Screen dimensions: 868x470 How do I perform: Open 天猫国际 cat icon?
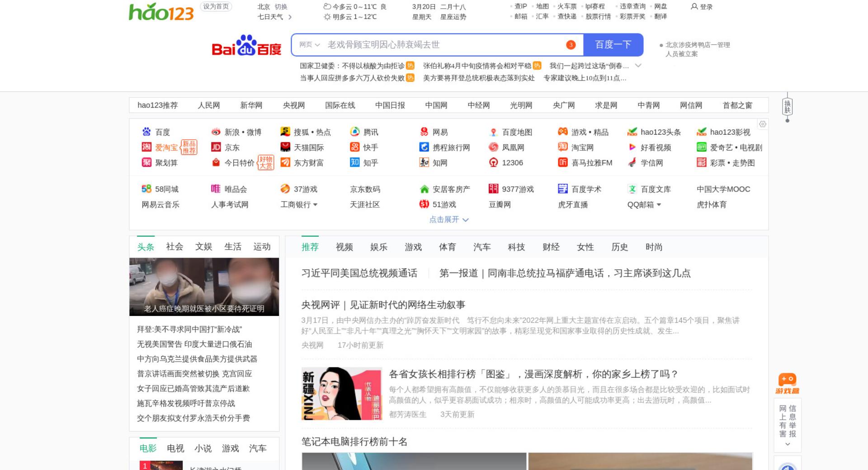(x=285, y=147)
